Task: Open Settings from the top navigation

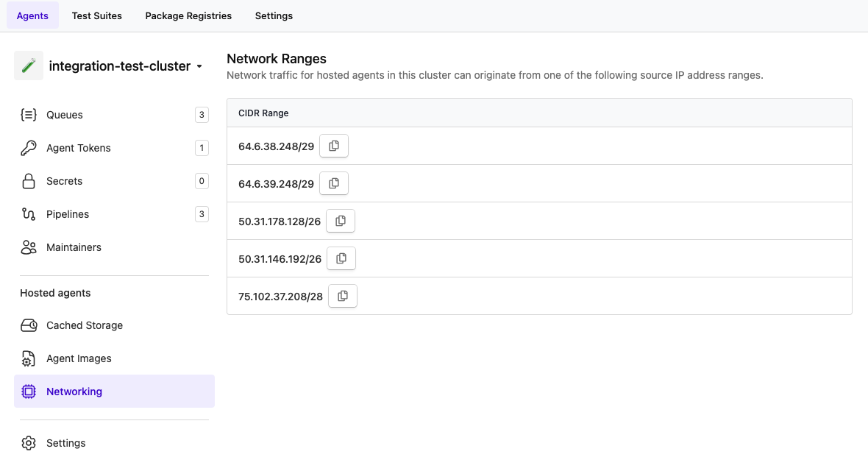Action: [x=274, y=15]
